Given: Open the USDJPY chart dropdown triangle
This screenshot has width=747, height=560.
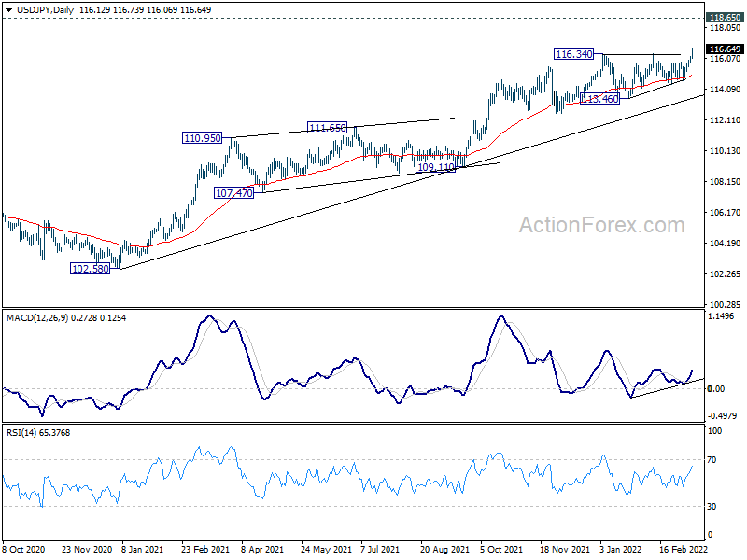Looking at the screenshot, I should click(x=9, y=10).
